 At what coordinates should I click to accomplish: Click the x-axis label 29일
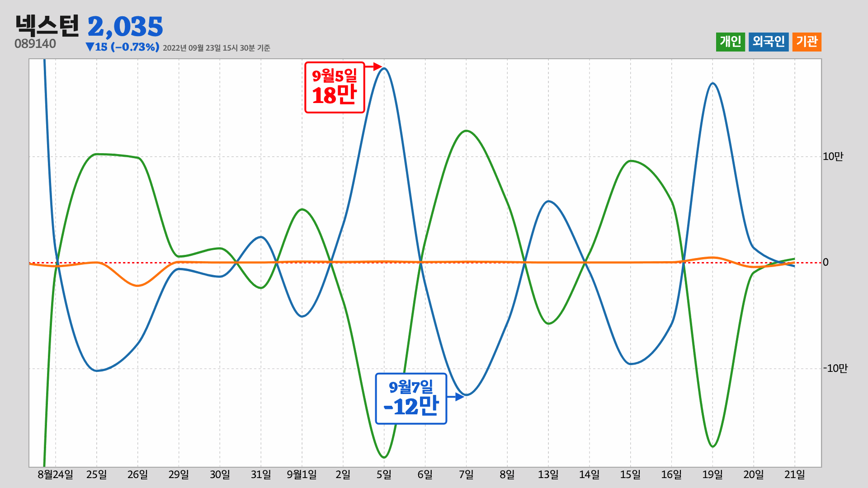(x=179, y=475)
